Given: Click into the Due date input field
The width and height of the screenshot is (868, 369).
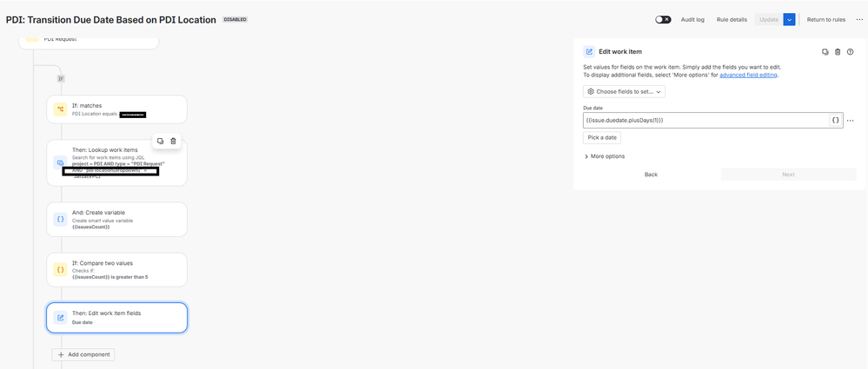Looking at the screenshot, I should tap(704, 120).
